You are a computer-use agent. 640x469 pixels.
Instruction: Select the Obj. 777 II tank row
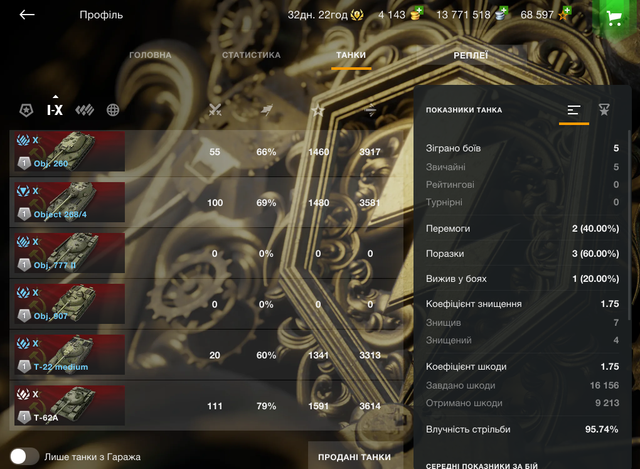click(206, 253)
